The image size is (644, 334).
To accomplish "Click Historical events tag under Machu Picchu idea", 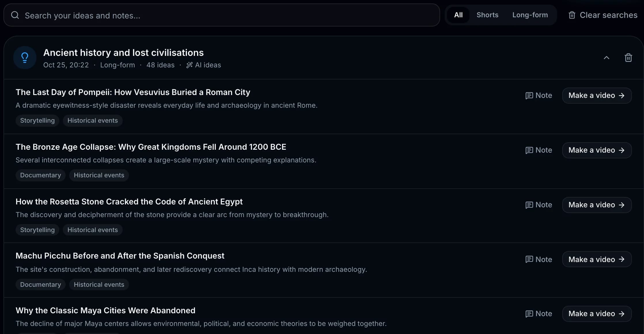I will [x=99, y=284].
